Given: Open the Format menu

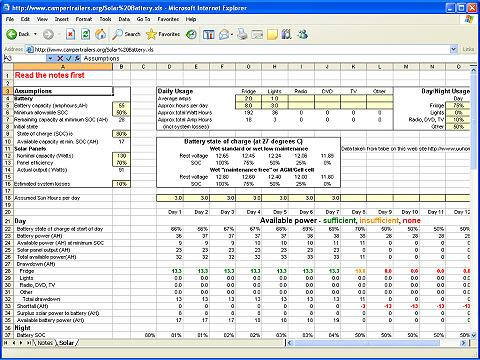Looking at the screenshot, I should coord(84,19).
